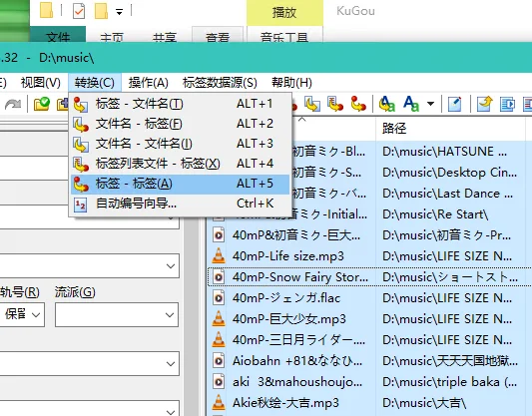This screenshot has width=532, height=416.
Task: Select 标签列表文件 - 标签(X) menu item
Action: (x=180, y=164)
